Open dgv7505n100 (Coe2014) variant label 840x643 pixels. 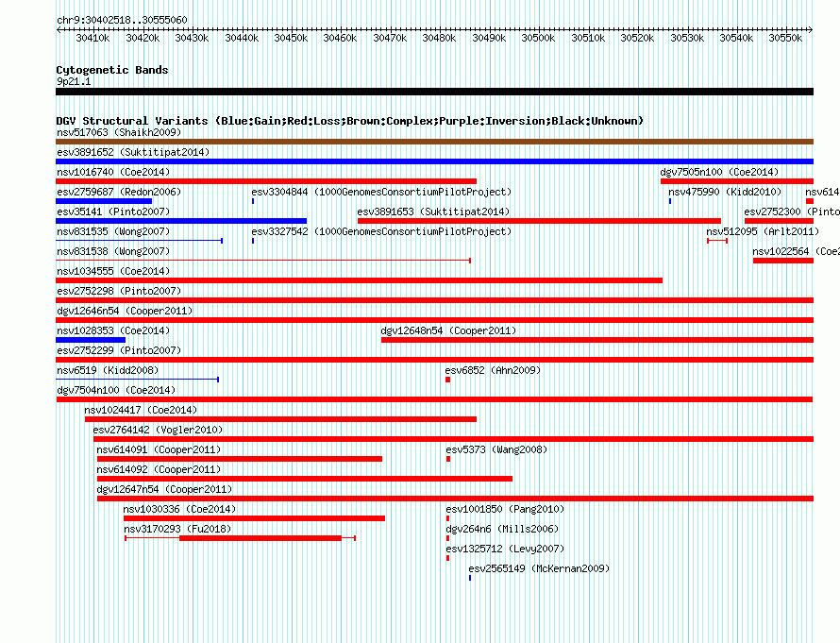point(719,172)
